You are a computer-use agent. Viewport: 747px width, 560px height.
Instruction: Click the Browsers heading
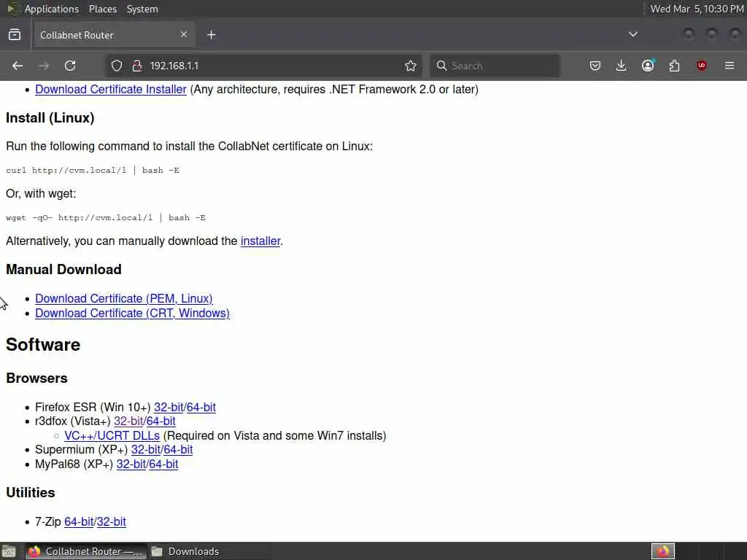[36, 378]
